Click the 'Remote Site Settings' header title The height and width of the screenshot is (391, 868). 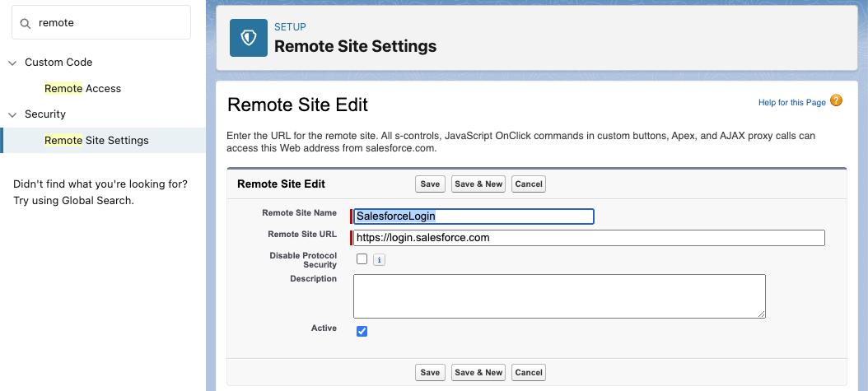click(x=356, y=46)
